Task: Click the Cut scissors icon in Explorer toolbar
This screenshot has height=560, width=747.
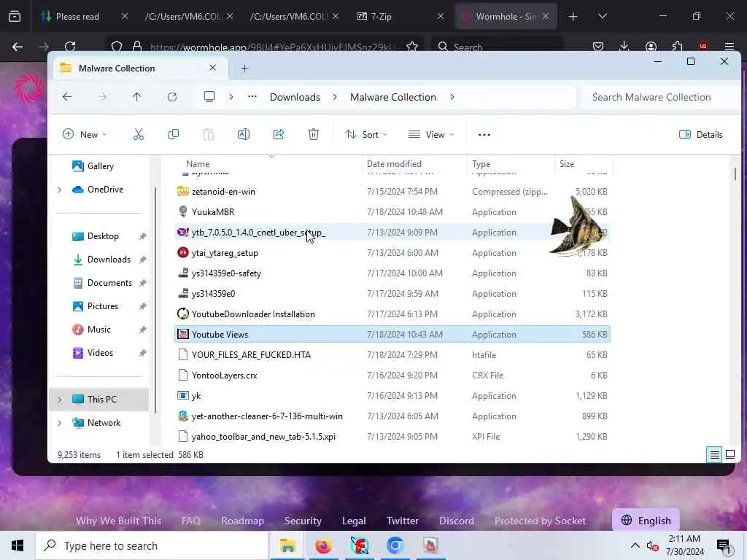Action: click(x=138, y=135)
